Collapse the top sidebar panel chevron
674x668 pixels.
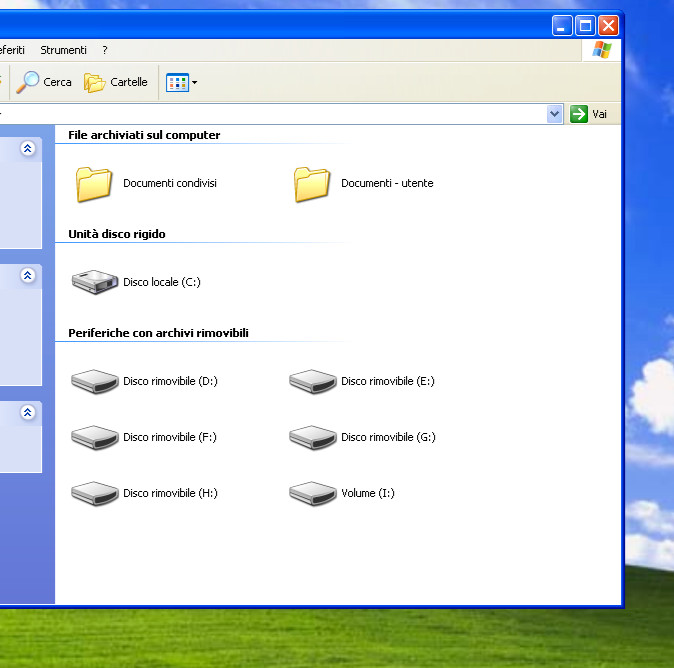coord(28,149)
